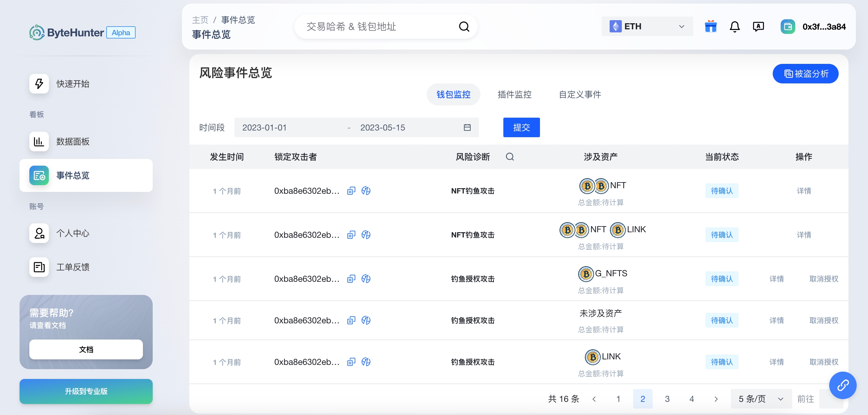Click the language translate icon
This screenshot has width=868, height=415.
(x=758, y=26)
